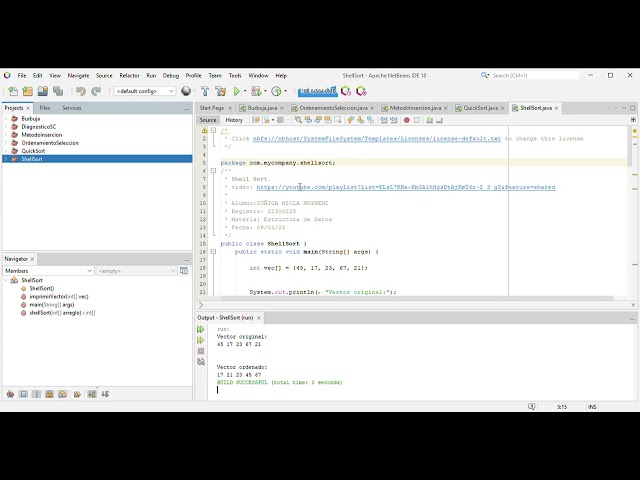640x480 pixels.
Task: Toggle Sort by Source in Navigator
Action: tap(105, 394)
